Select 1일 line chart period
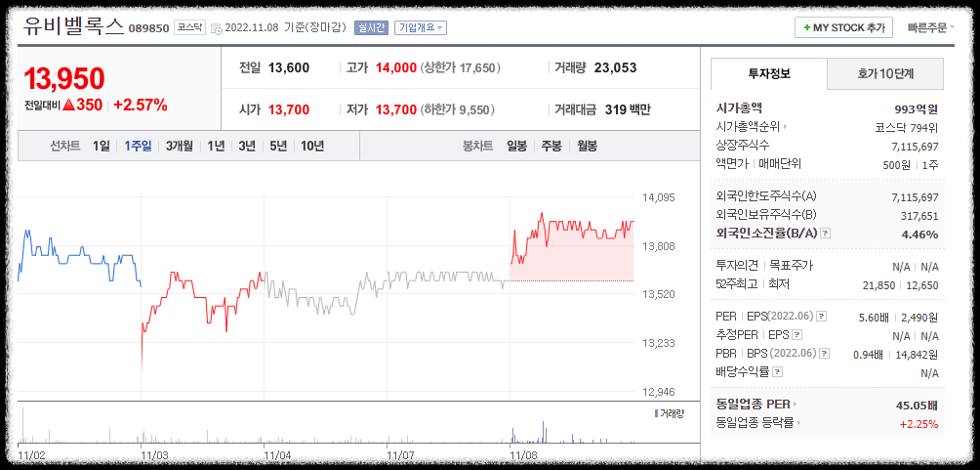980x470 pixels. [x=101, y=147]
